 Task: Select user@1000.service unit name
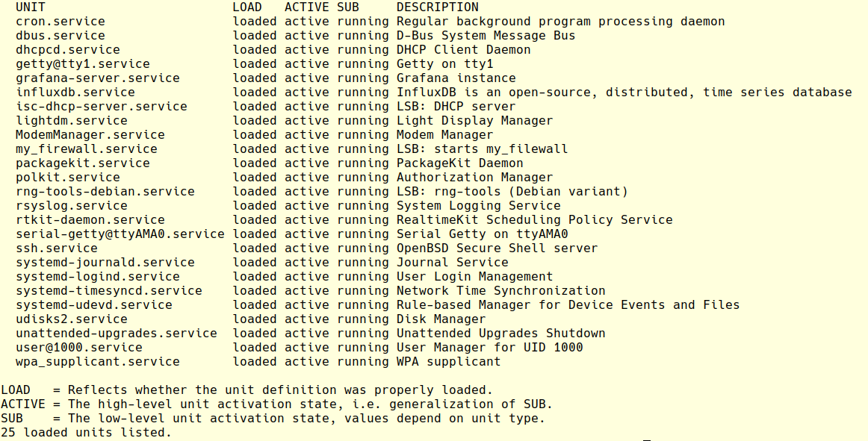pyautogui.click(x=79, y=348)
